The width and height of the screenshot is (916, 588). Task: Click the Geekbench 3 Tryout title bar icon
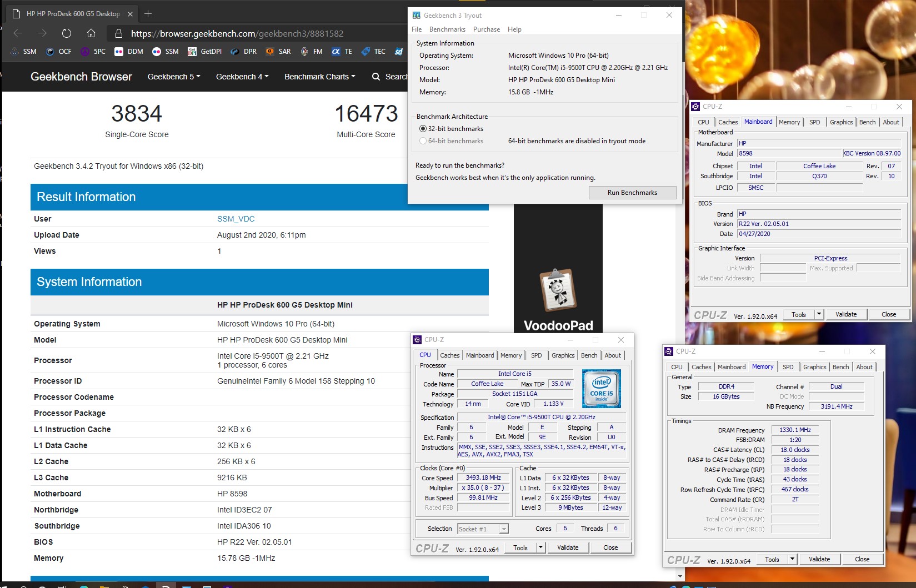pyautogui.click(x=417, y=16)
